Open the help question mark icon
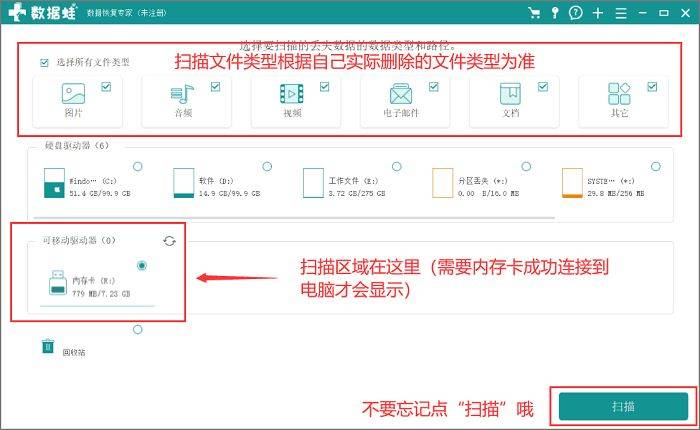700x430 pixels. [575, 13]
